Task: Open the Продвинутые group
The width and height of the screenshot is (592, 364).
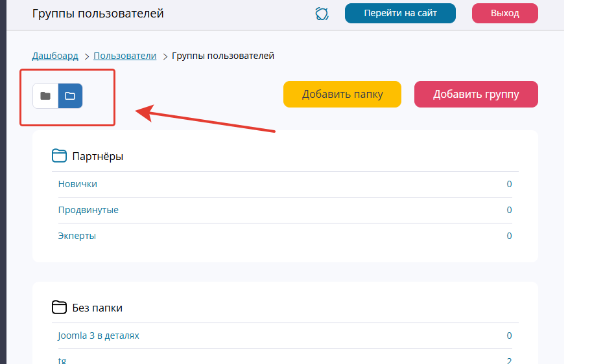Action: click(88, 210)
